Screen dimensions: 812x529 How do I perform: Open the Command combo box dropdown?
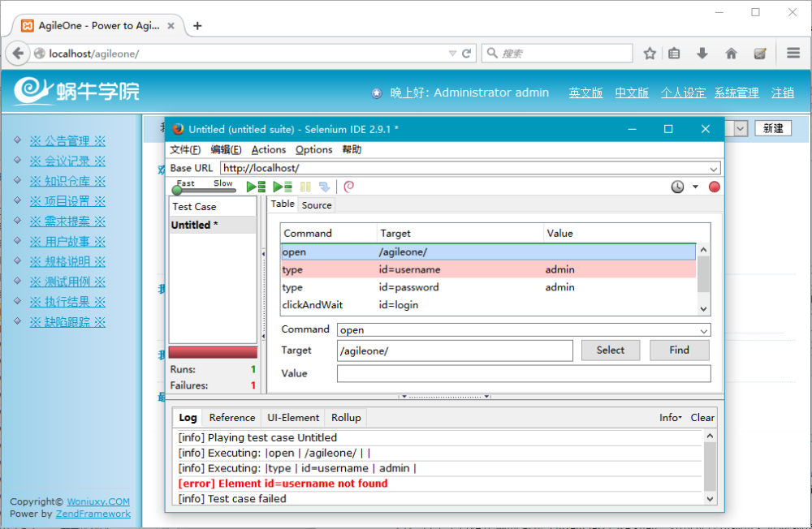pyautogui.click(x=704, y=330)
